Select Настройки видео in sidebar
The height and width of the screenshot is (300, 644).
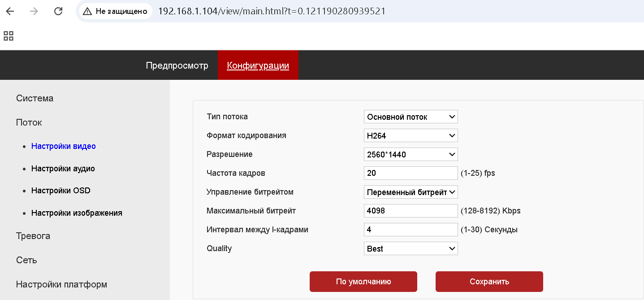[64, 146]
